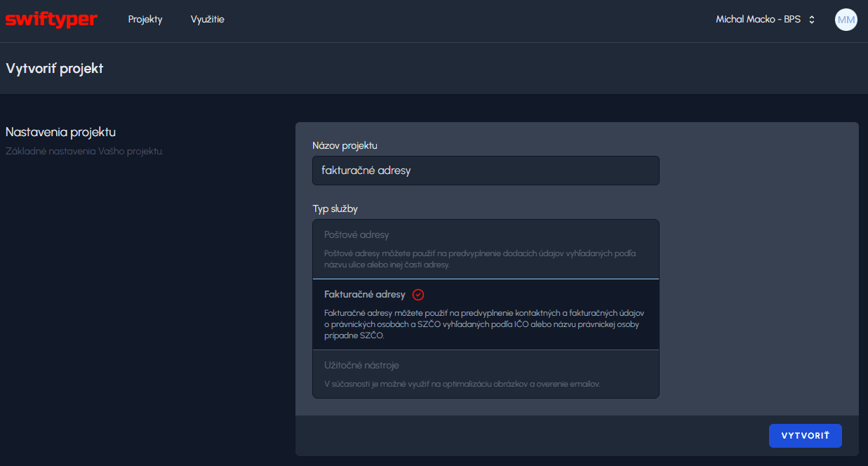Click the Poštové adresy description text
The width and height of the screenshot is (868, 466).
(x=480, y=259)
